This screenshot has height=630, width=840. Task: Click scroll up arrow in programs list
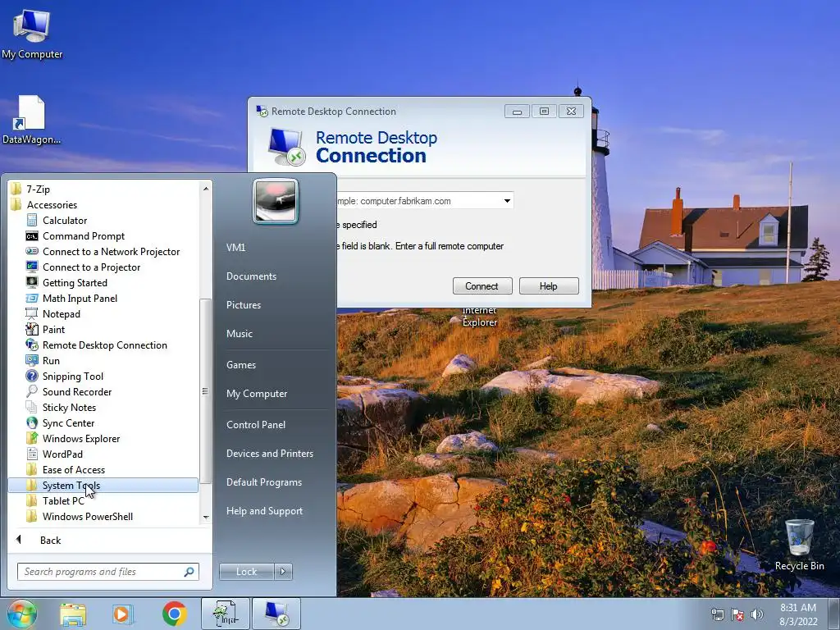tap(206, 189)
